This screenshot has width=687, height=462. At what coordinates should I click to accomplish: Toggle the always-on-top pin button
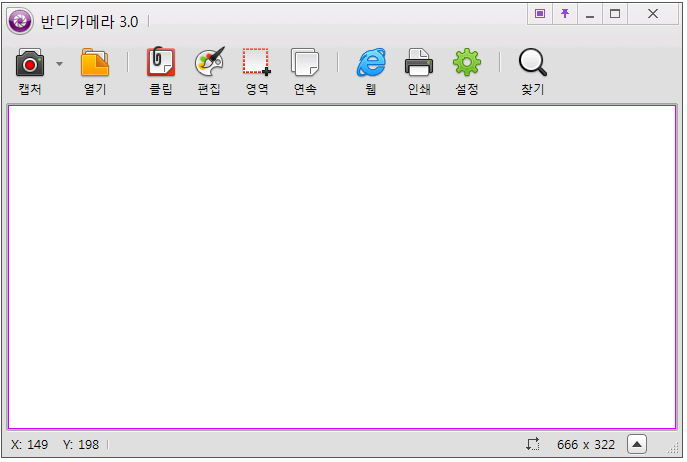(x=565, y=14)
